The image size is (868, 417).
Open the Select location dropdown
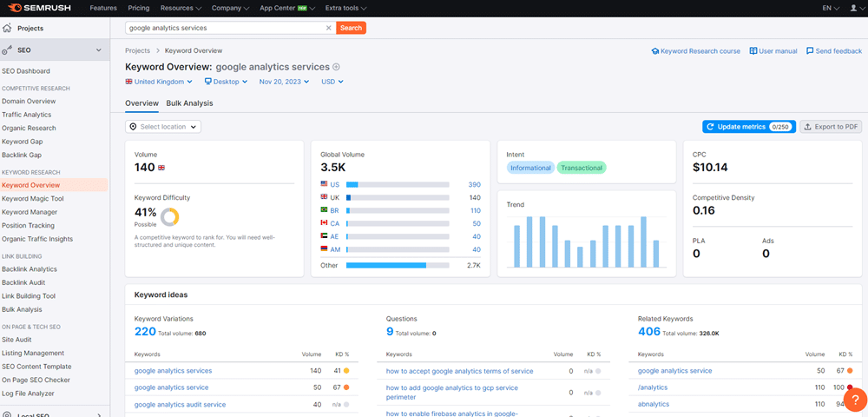(163, 127)
